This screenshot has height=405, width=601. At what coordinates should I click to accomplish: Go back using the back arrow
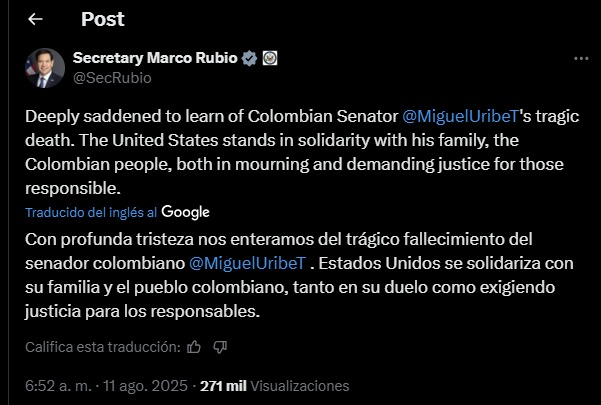36,19
